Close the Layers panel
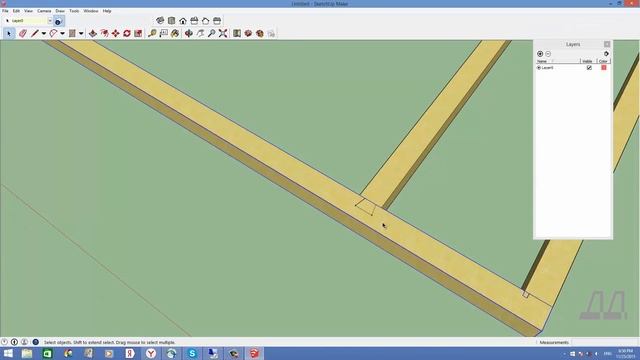 (x=607, y=44)
